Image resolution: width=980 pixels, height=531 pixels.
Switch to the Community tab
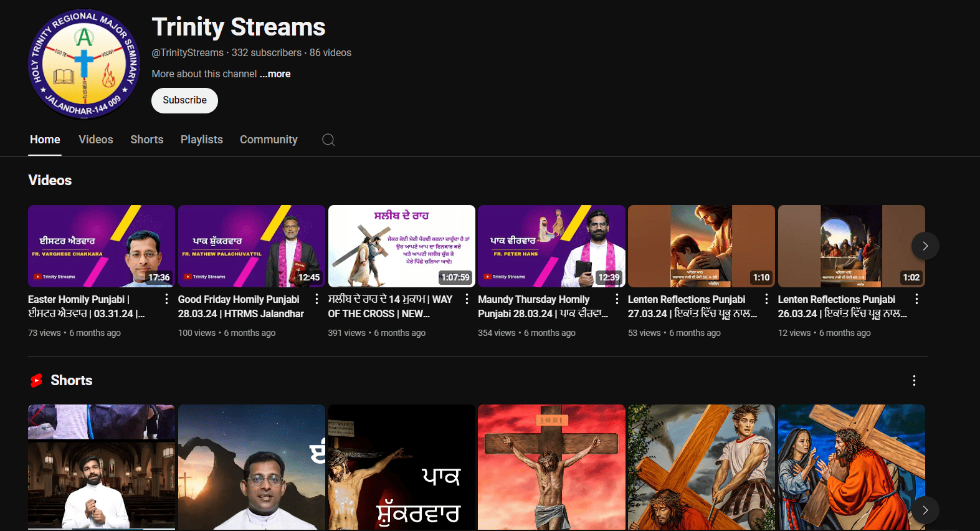point(269,140)
